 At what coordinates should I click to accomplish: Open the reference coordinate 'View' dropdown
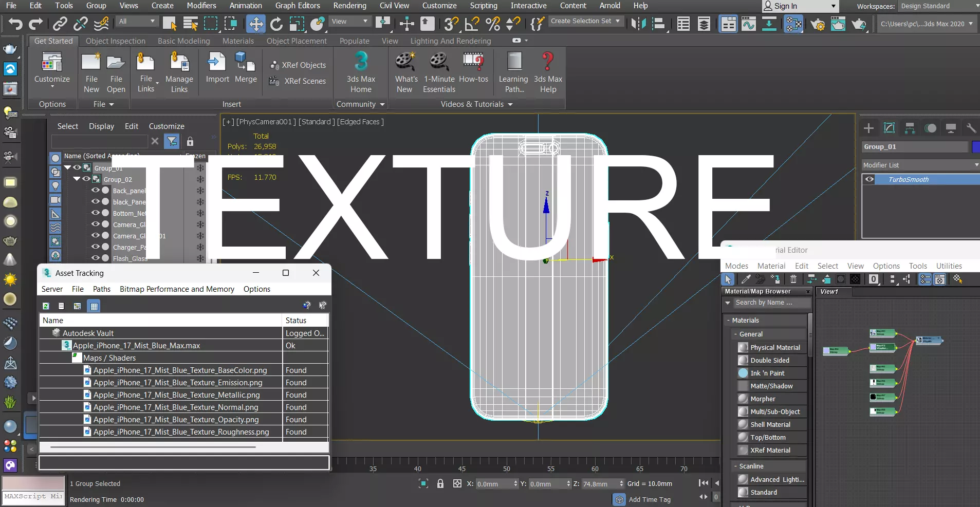click(349, 21)
